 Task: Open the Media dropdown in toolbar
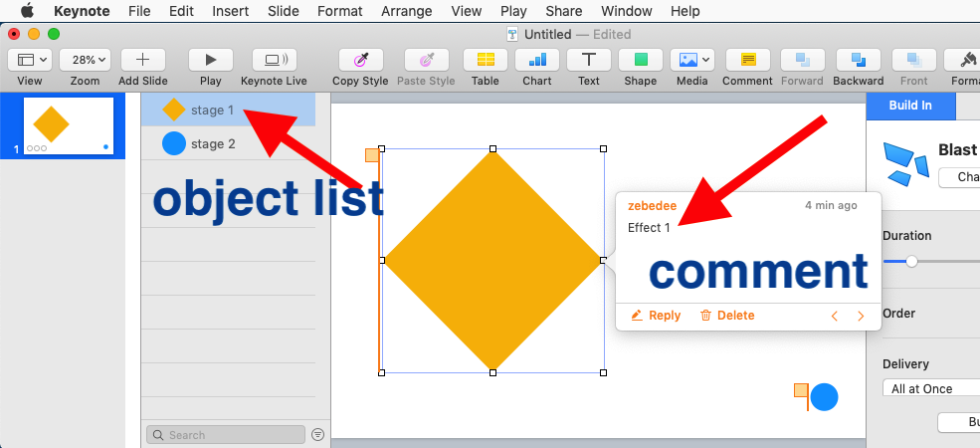click(x=692, y=60)
